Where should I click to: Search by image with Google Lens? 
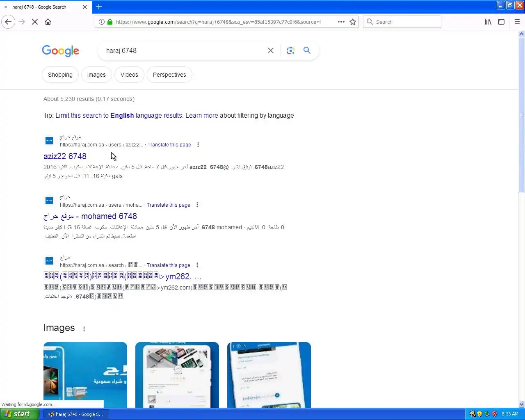(291, 50)
